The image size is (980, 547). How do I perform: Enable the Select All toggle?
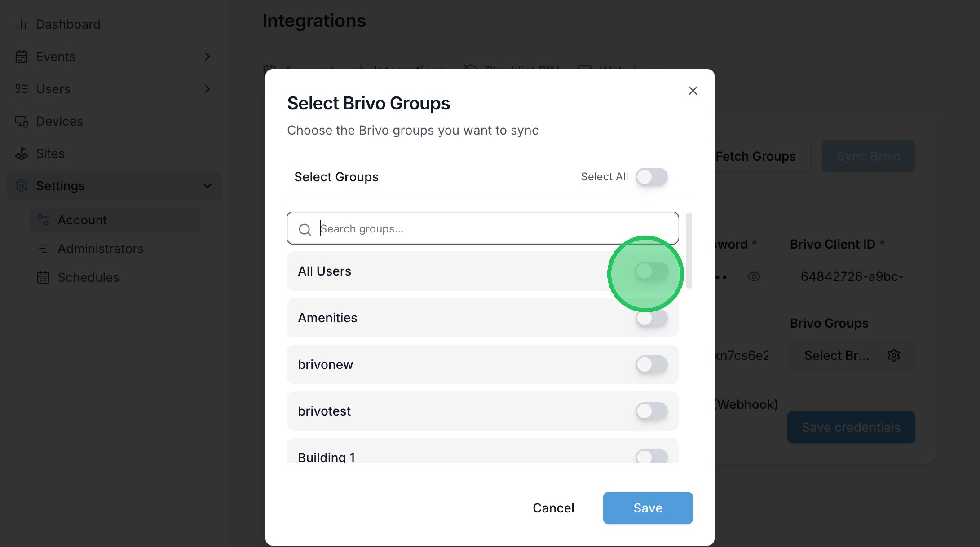(x=651, y=177)
